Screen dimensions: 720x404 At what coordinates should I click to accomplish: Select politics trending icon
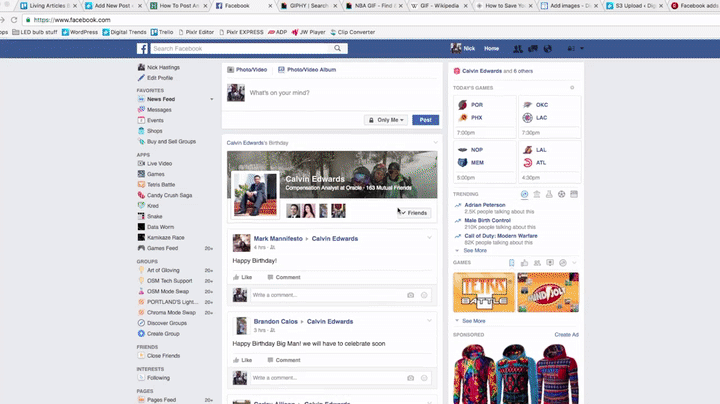pos(537,194)
